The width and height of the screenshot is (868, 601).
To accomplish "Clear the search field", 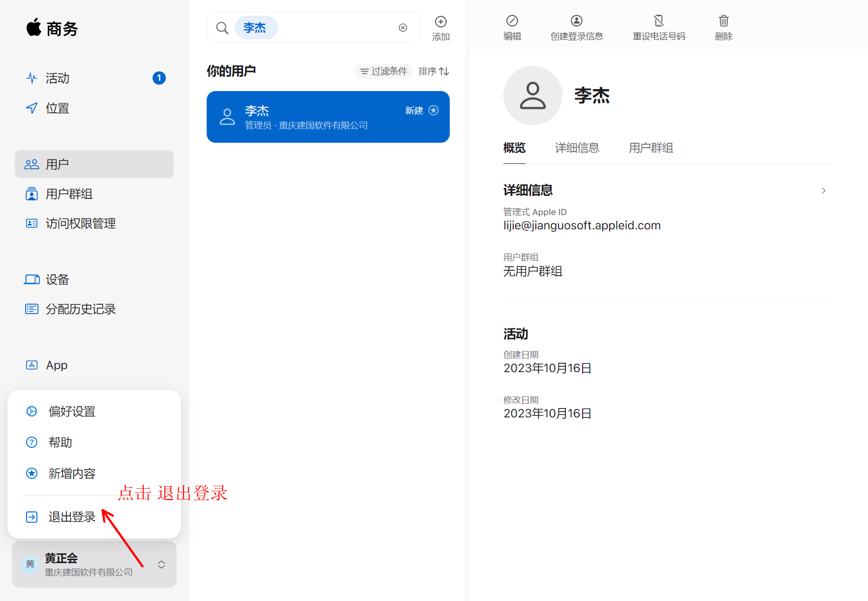I will point(403,28).
